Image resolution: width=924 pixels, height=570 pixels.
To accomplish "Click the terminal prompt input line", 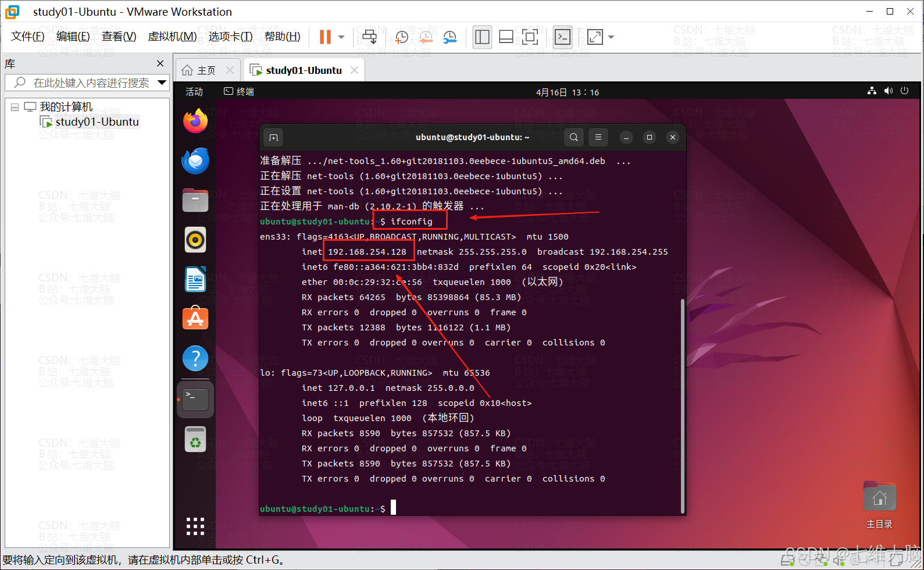I will point(471,508).
